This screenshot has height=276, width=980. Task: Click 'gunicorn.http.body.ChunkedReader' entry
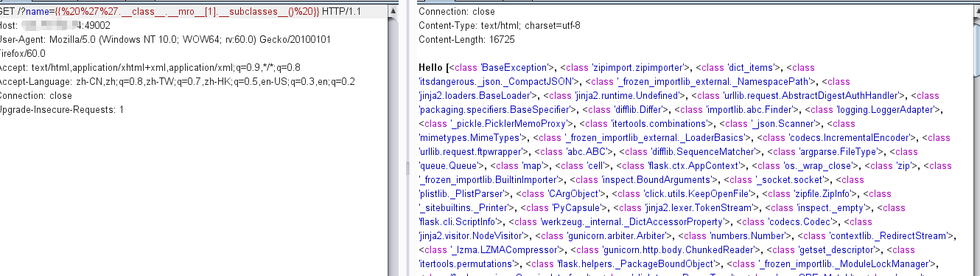pyautogui.click(x=679, y=249)
